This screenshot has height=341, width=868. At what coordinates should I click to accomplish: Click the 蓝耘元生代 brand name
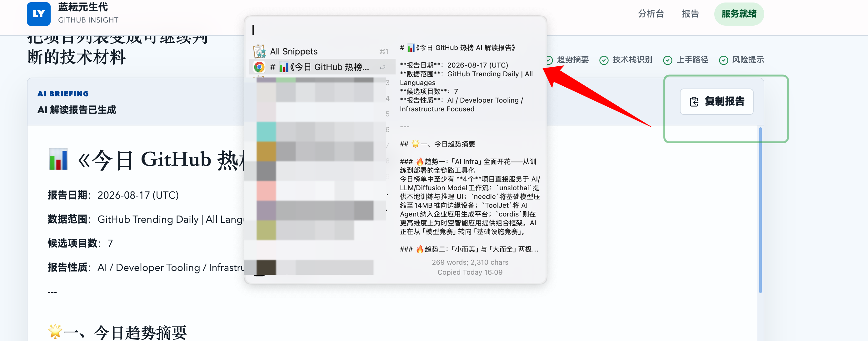[83, 7]
